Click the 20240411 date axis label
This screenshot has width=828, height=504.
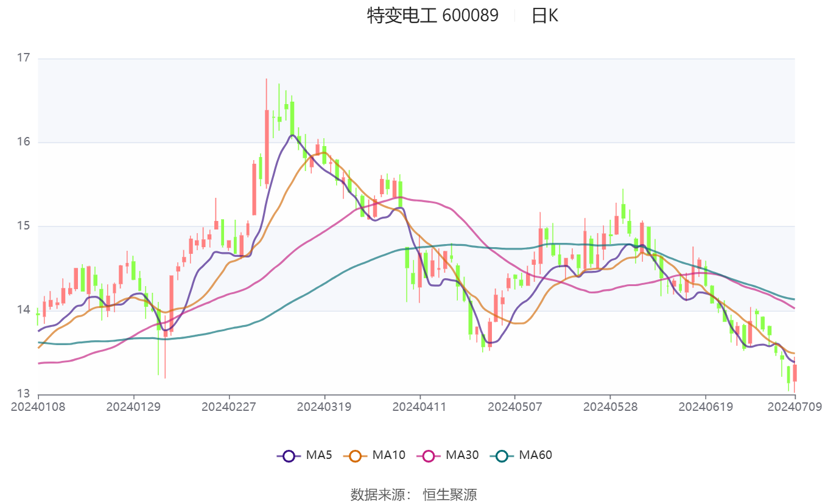coord(419,406)
